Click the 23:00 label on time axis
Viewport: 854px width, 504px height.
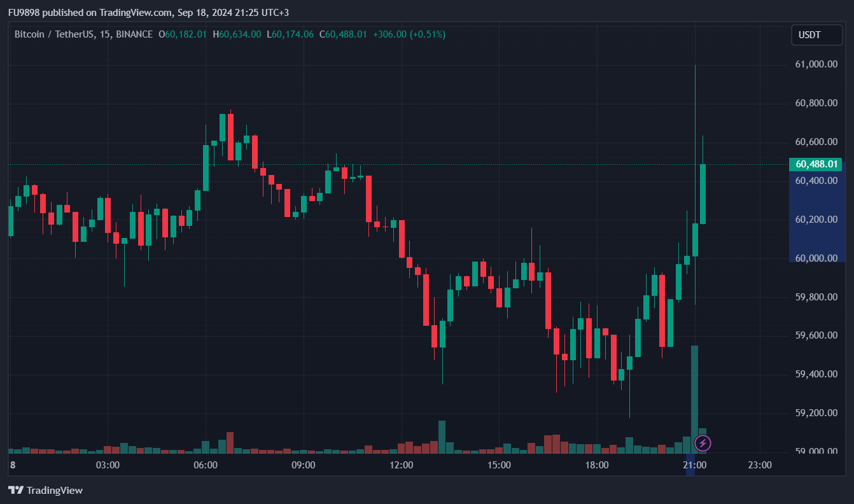(x=759, y=465)
